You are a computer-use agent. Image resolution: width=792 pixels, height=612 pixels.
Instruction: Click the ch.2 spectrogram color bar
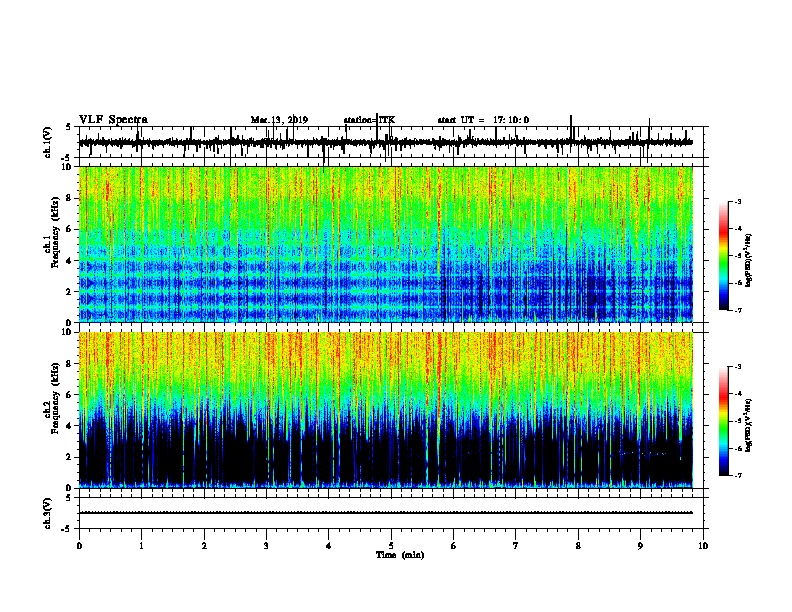tap(724, 421)
